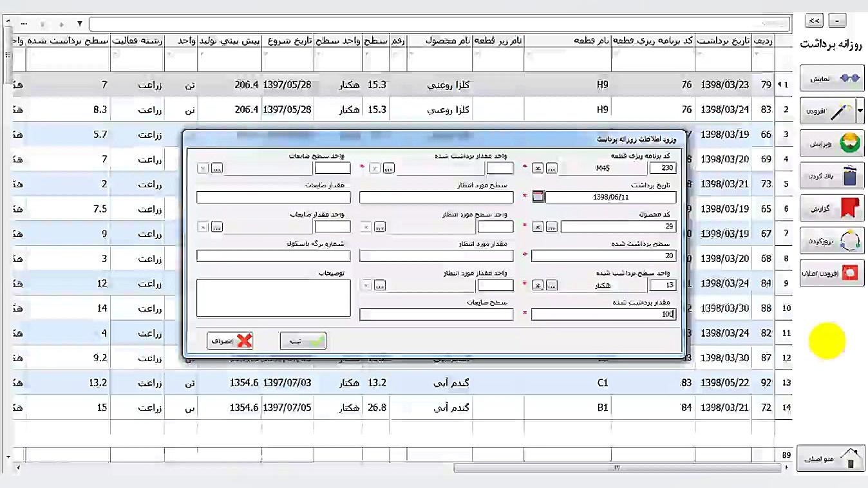
Task: Click the funnel filter icon in top toolbar
Action: tap(80, 24)
